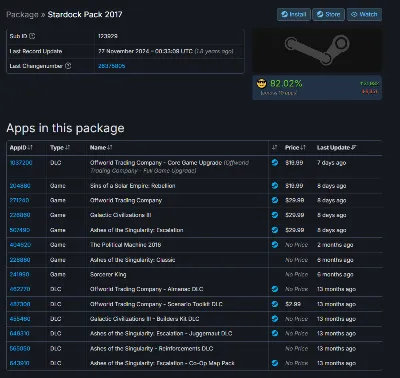Click the Ashes of the Singularity: Escalation game name
Viewport: 400px width, 378px height.
(136, 230)
